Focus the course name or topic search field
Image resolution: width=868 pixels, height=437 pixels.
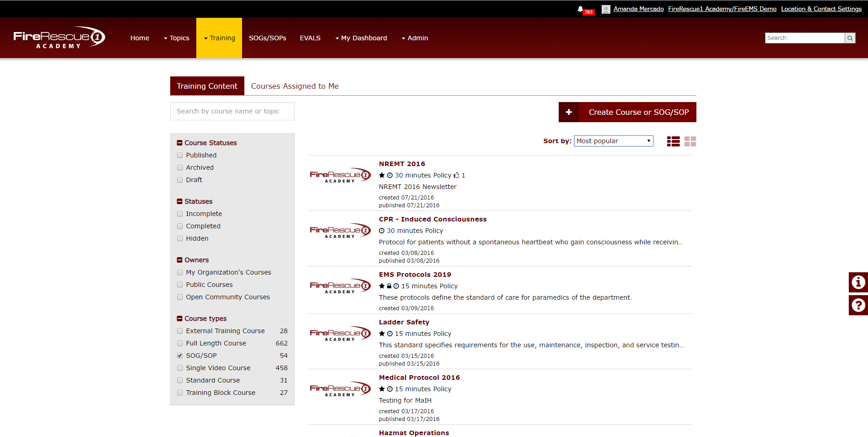232,111
